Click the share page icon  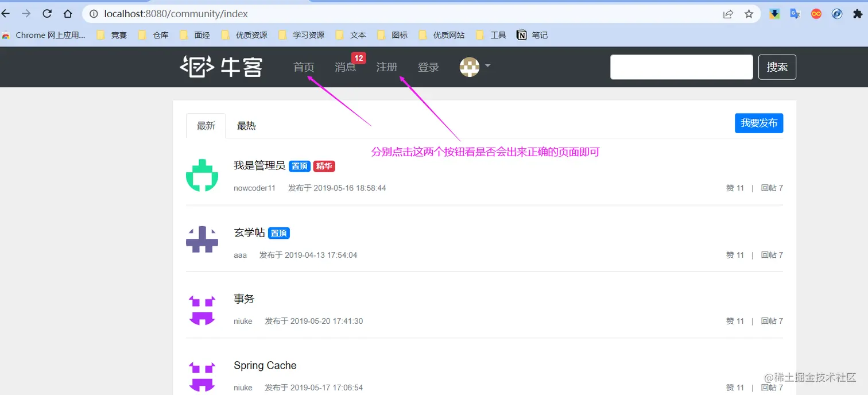click(x=728, y=14)
